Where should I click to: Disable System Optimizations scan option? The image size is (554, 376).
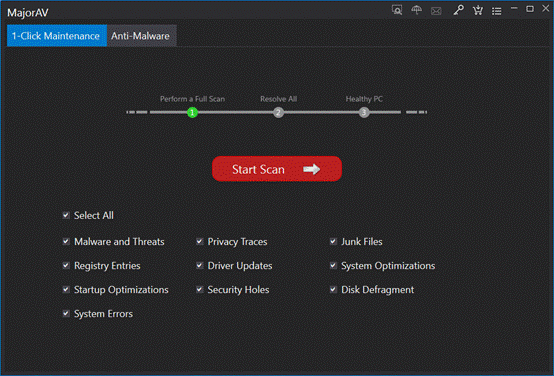pos(333,265)
